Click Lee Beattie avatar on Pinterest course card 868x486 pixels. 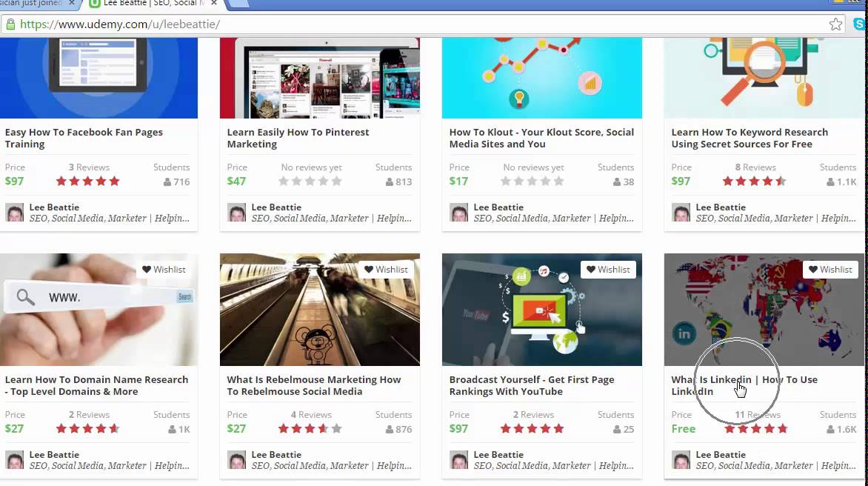pos(236,213)
